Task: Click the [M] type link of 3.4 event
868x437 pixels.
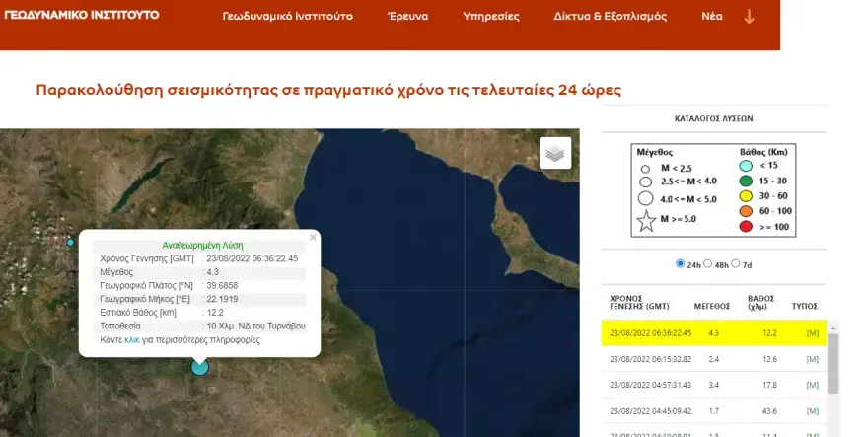Action: [x=813, y=385]
